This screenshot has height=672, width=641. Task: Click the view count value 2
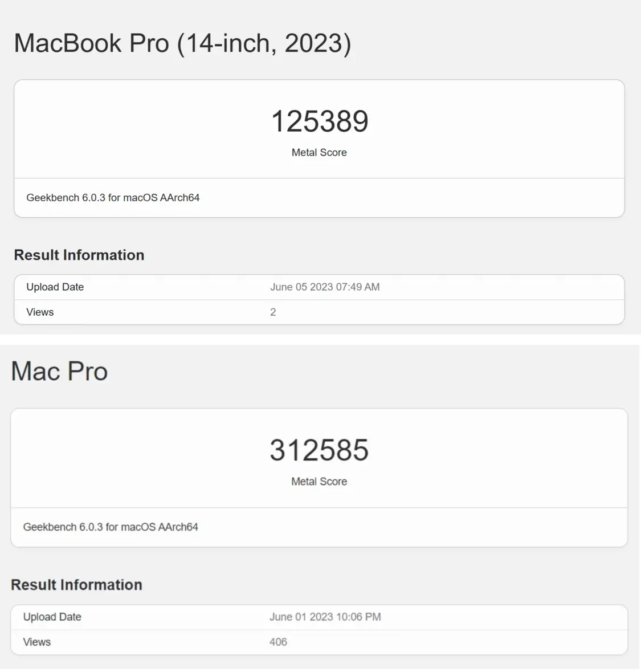coord(273,312)
